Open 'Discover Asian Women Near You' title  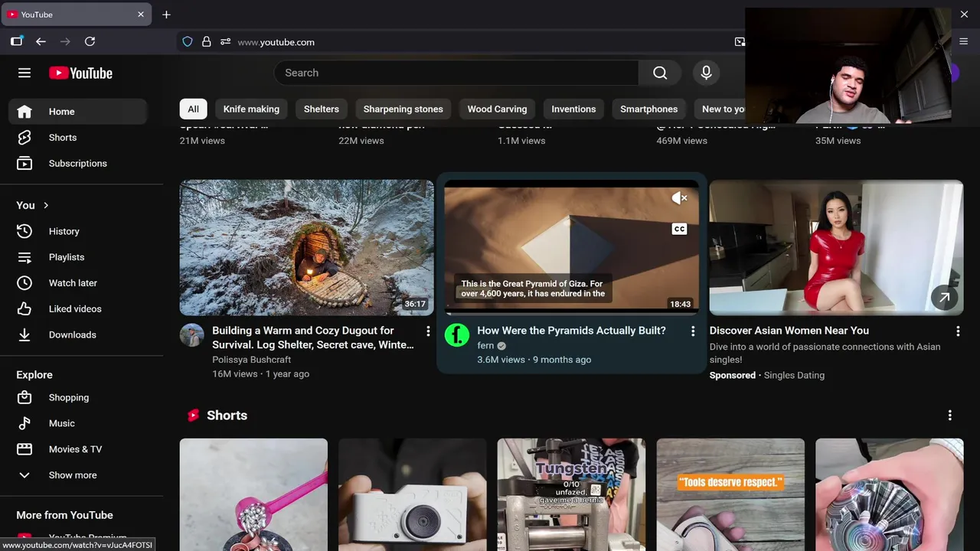pyautogui.click(x=789, y=331)
